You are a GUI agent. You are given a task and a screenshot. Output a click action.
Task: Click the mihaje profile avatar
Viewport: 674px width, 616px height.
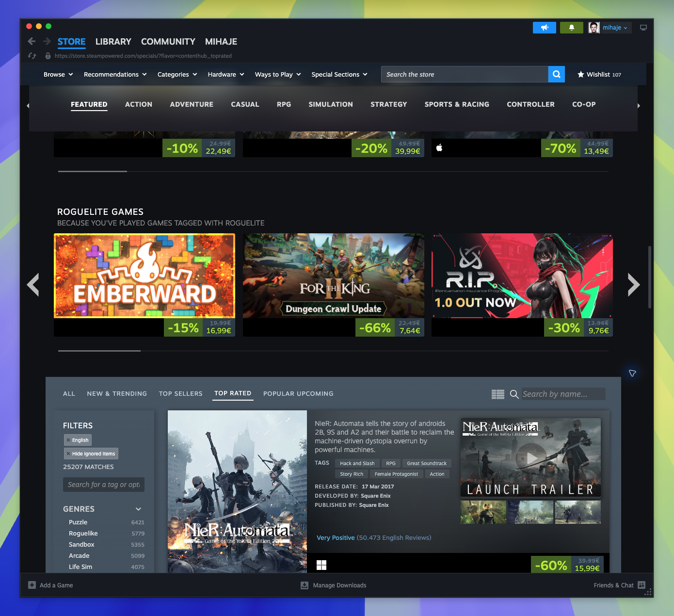(x=594, y=28)
